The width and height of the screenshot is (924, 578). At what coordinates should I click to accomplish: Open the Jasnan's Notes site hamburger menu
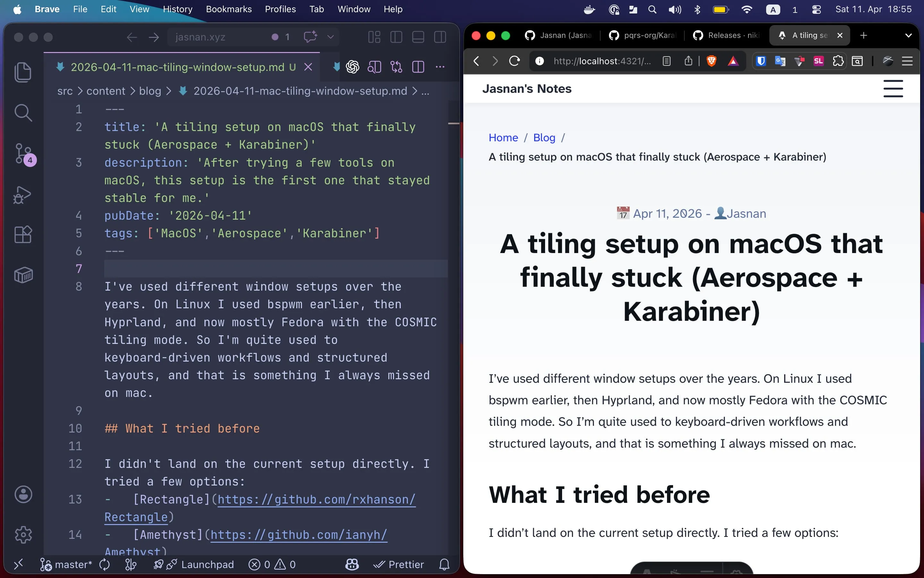pos(893,89)
